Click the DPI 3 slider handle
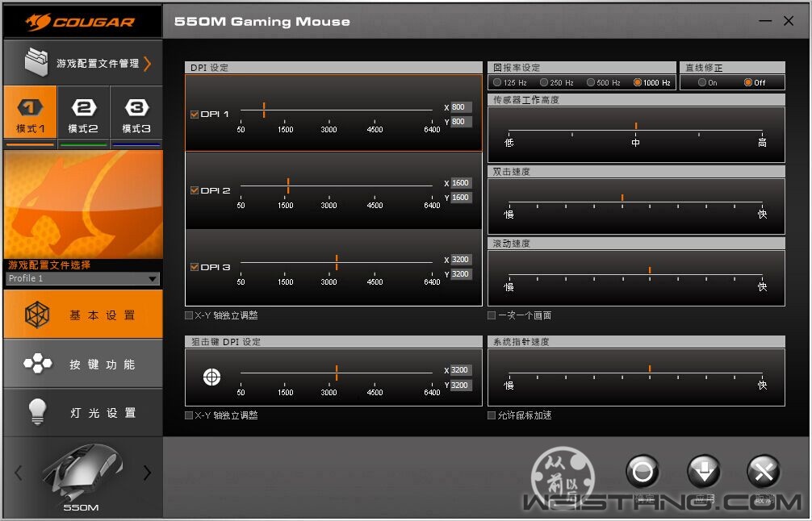The image size is (812, 521). (337, 262)
